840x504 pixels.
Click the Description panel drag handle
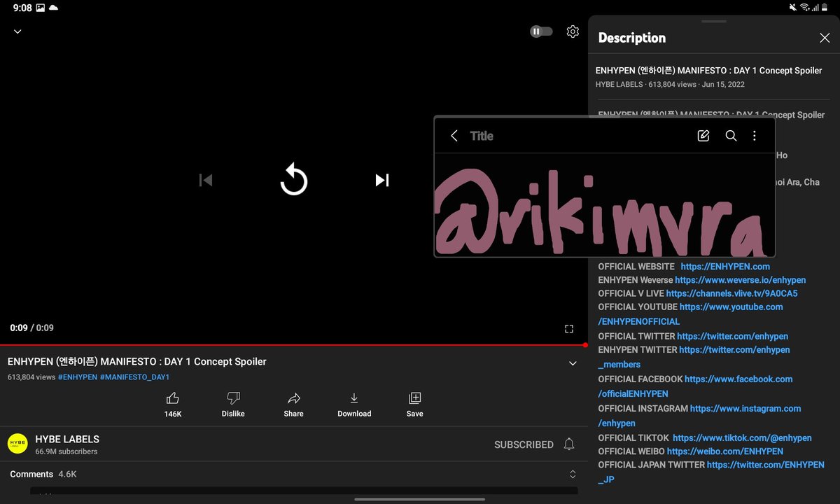point(713,21)
